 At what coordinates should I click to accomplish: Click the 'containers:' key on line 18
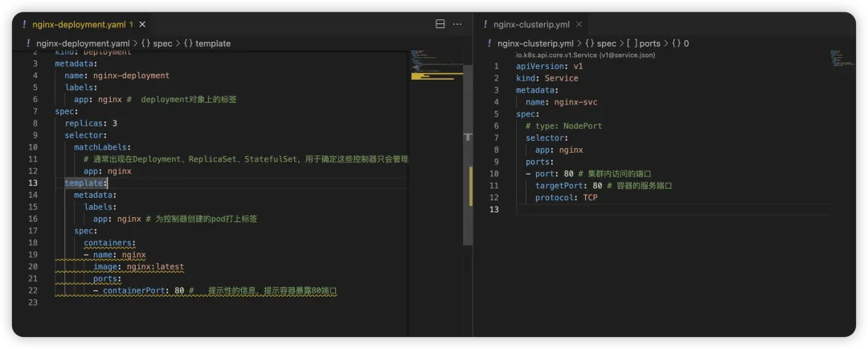[x=109, y=243]
